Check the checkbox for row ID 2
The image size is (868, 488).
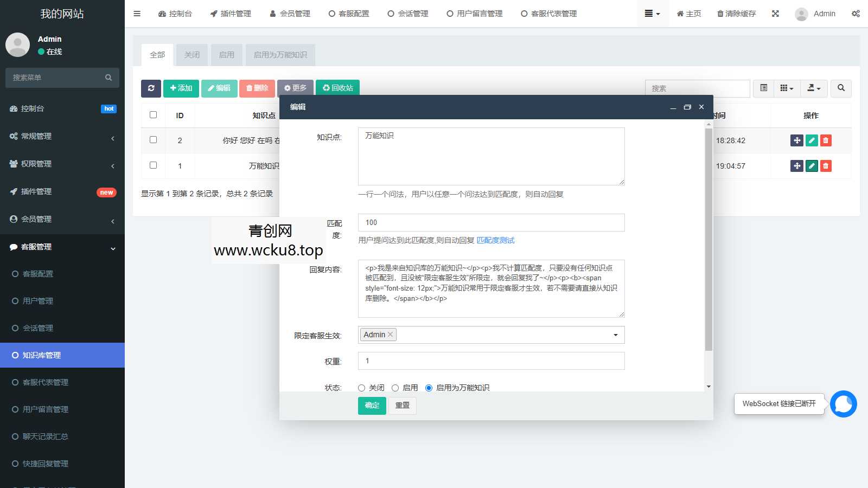tap(153, 140)
